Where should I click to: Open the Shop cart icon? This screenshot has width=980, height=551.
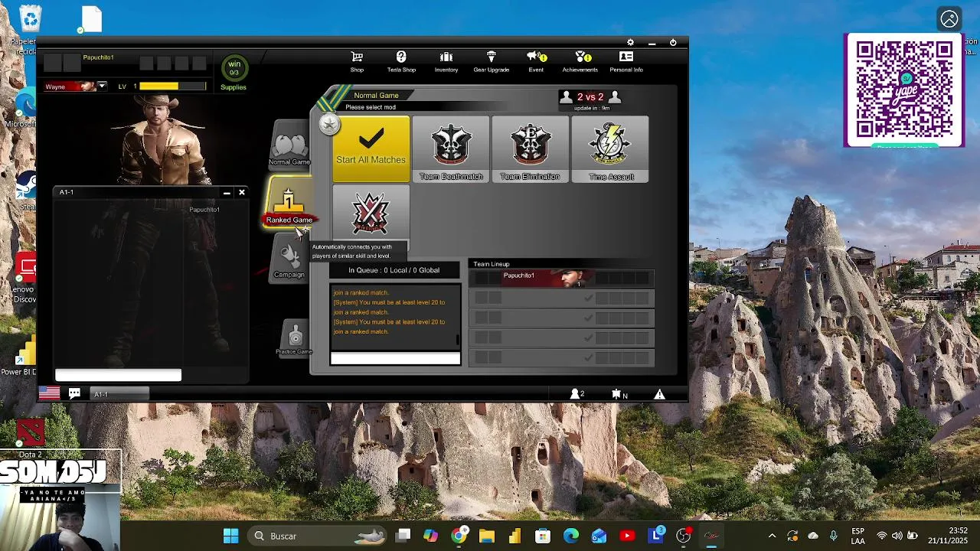[x=357, y=57]
